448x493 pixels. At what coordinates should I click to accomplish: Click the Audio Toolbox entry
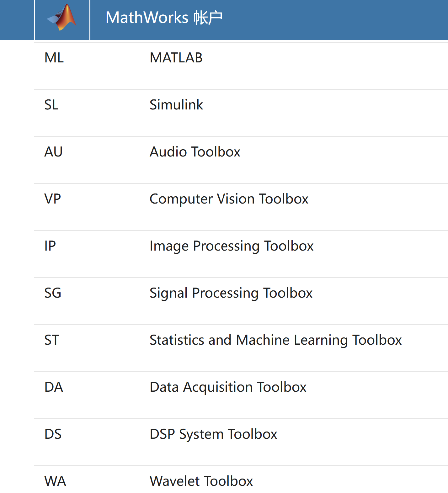coord(195,152)
